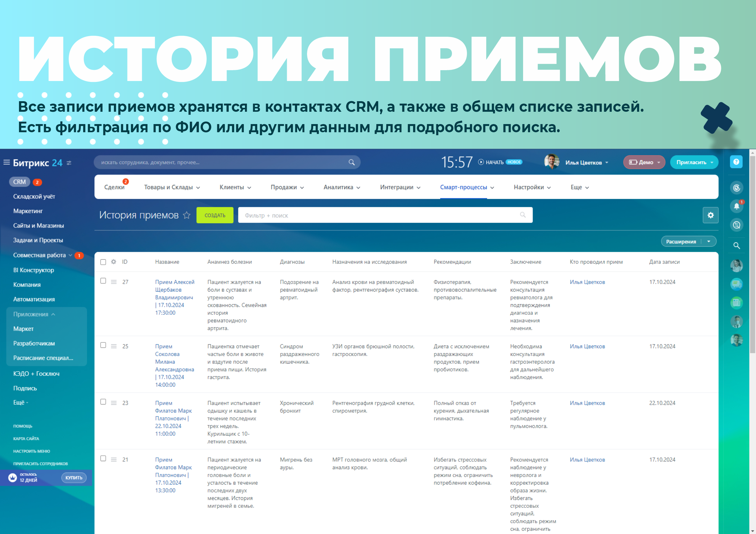Open the Смарт-процессы tab

click(463, 187)
